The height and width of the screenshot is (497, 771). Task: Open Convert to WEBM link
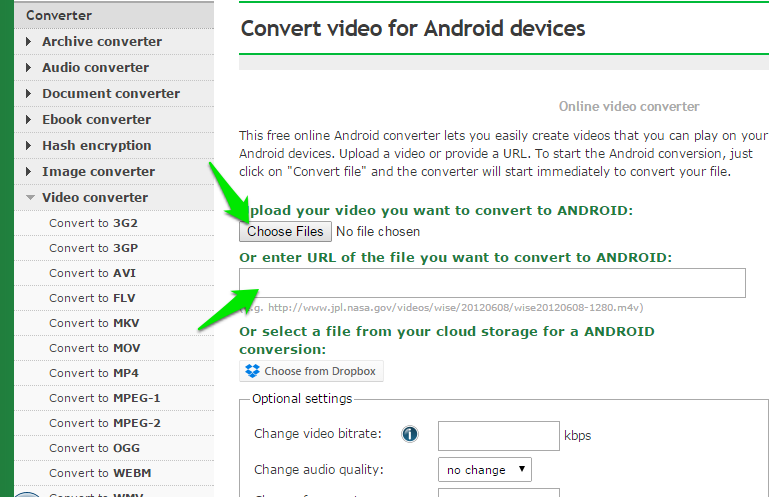point(100,473)
